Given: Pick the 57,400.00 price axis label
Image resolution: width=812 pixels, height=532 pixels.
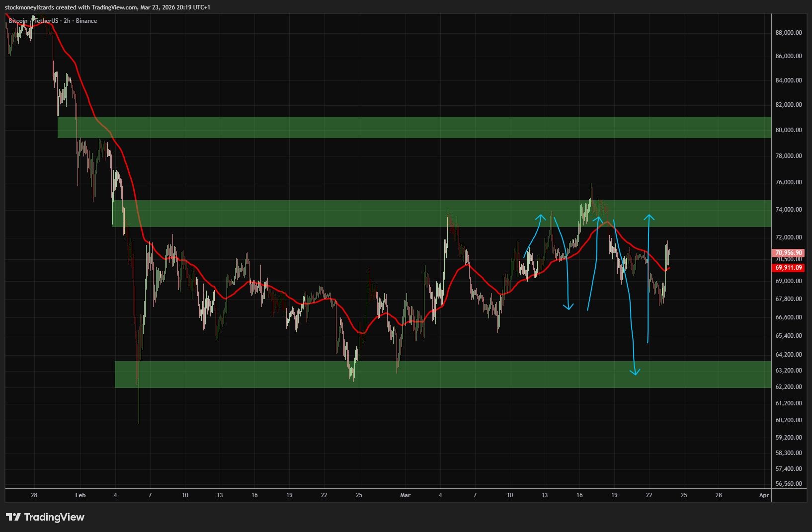Looking at the screenshot, I should coord(789,469).
